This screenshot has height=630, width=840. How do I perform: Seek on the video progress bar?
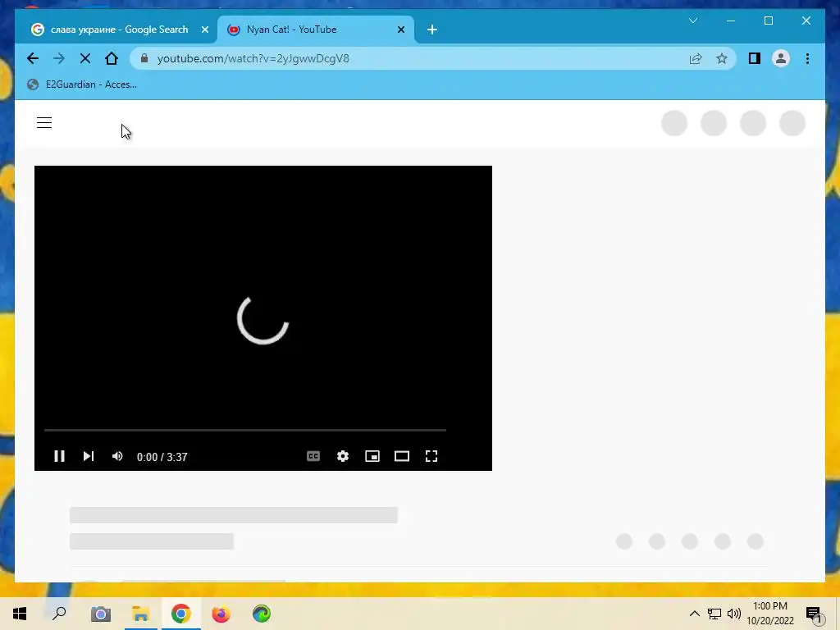[245, 430]
